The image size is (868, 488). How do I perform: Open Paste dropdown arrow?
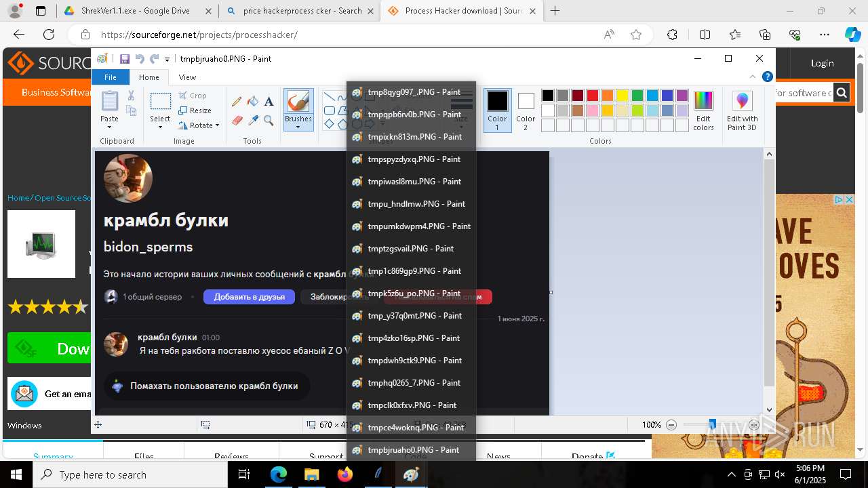(x=109, y=127)
